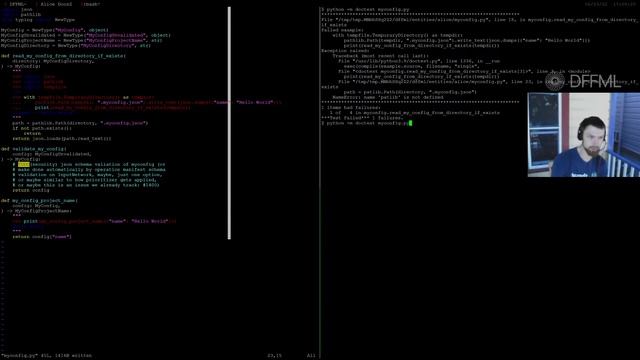Click the 'path = pathlib.Path(directory, ".myconfig.json")' editor line
The height and width of the screenshot is (360, 640).
pos(80,123)
